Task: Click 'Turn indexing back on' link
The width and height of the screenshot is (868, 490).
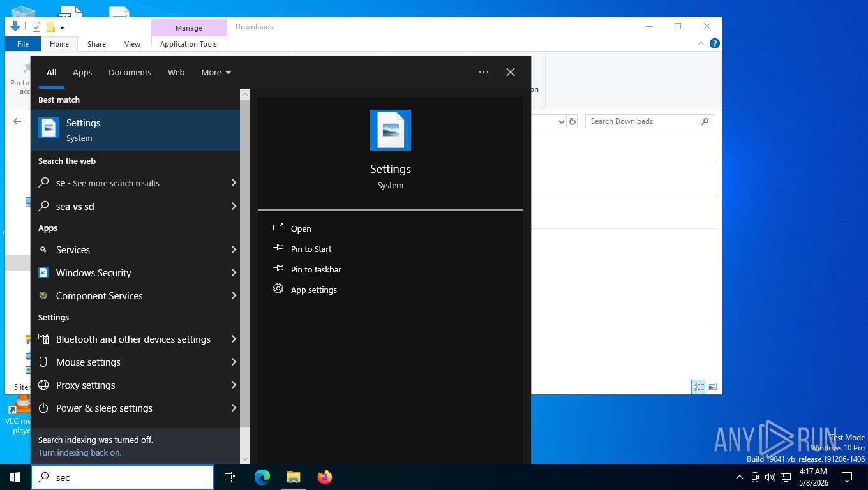Action: (x=80, y=452)
